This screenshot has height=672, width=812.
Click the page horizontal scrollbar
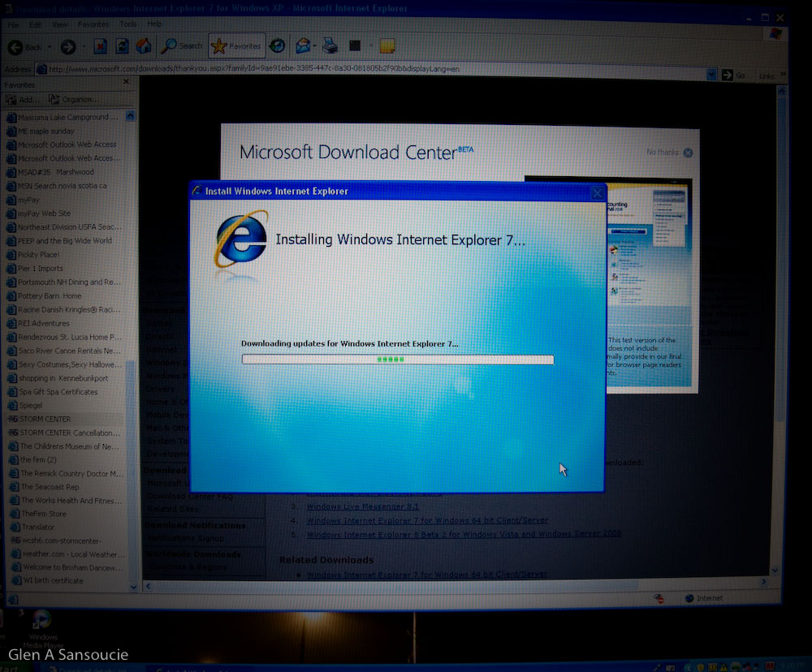(456, 584)
